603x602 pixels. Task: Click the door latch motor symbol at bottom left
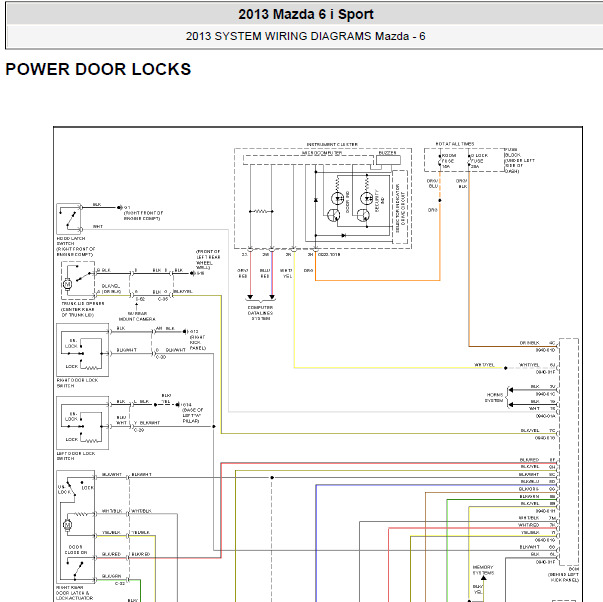point(67,525)
